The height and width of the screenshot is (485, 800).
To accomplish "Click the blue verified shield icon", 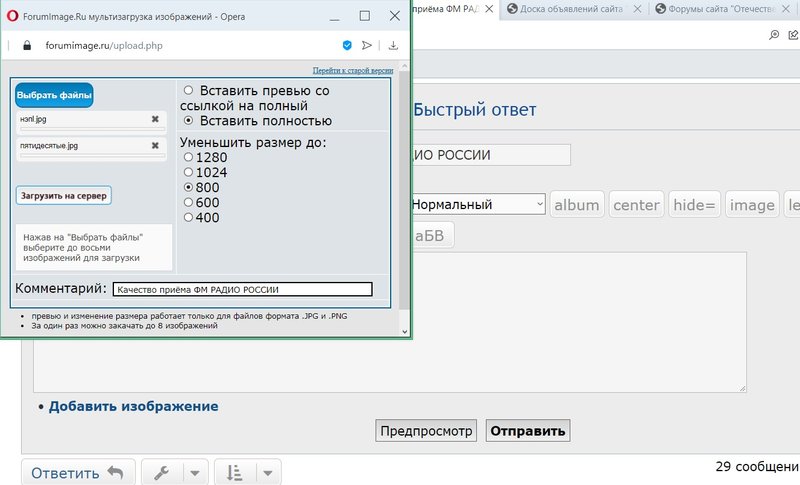I will tap(347, 46).
